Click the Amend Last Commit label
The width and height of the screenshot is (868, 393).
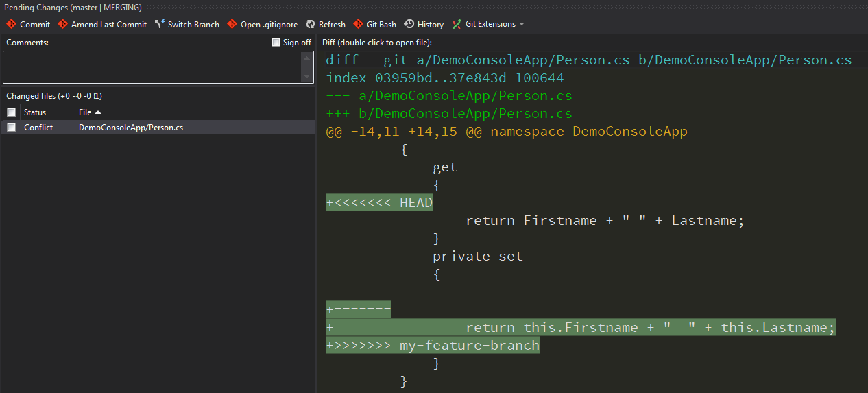coord(109,24)
